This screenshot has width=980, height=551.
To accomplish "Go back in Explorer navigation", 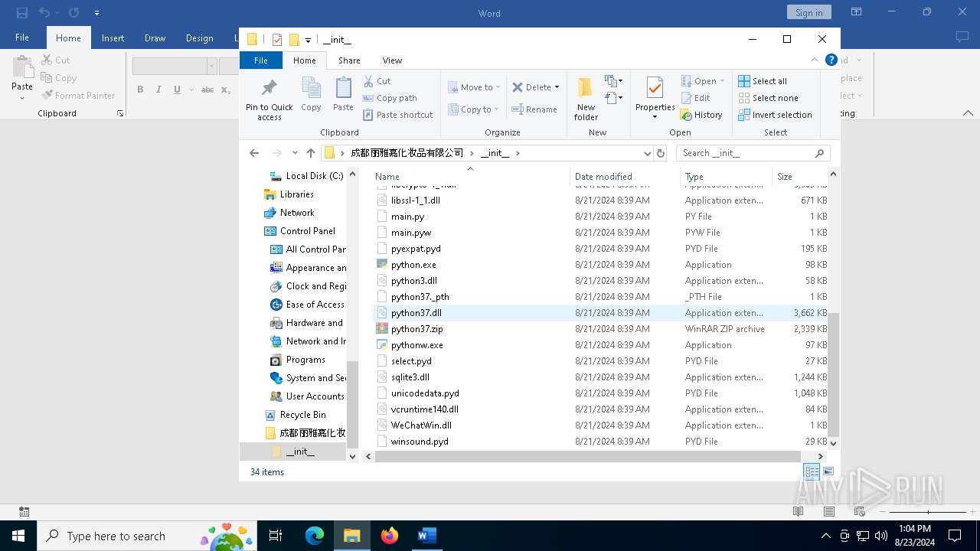I will tap(255, 153).
